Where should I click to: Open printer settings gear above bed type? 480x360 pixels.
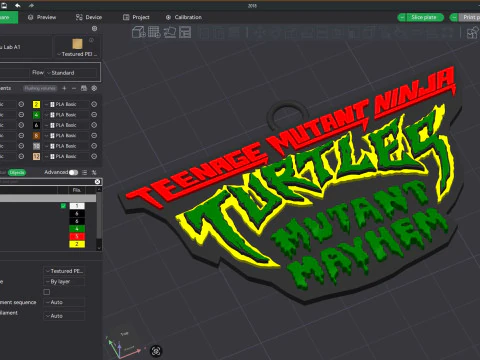coord(94,29)
